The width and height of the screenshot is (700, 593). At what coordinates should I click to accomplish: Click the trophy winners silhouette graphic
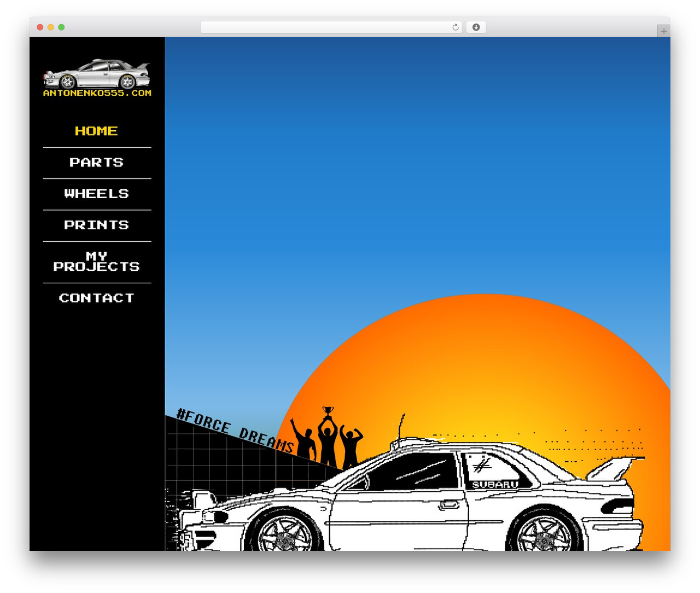coord(327,437)
